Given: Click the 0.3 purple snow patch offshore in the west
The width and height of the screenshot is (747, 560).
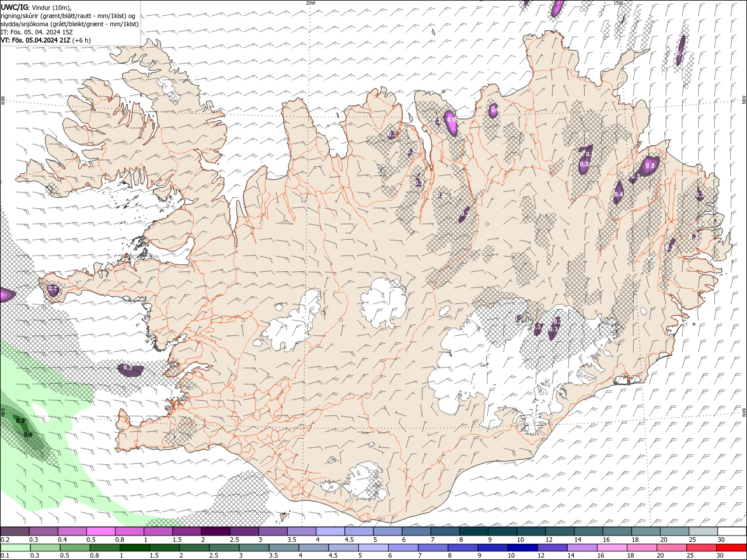Looking at the screenshot, I should coord(130,369).
